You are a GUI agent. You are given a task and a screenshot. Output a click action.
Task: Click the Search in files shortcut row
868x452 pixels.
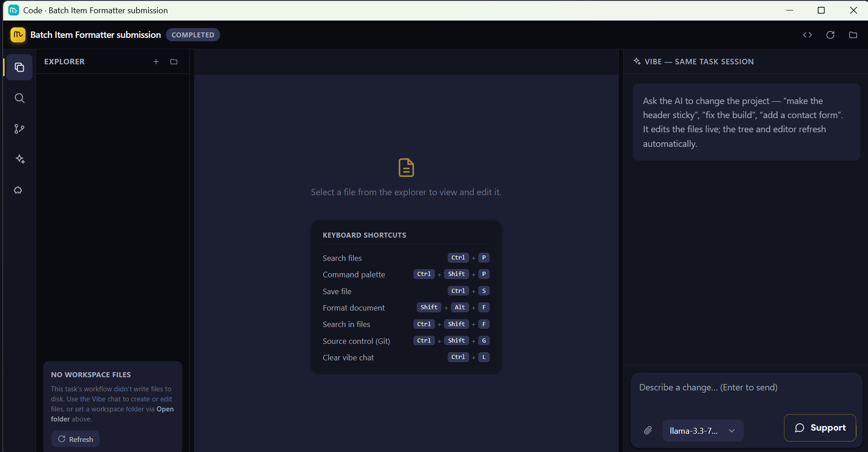pos(406,324)
